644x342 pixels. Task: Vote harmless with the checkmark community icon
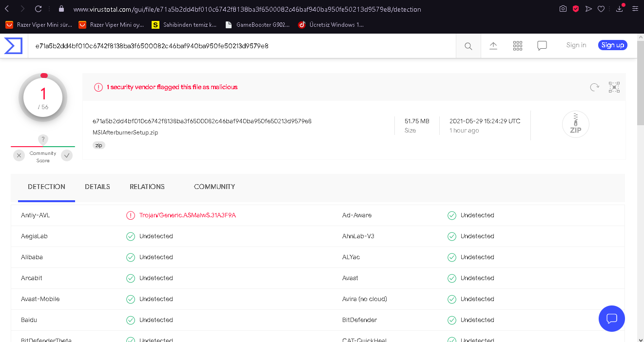coord(67,155)
